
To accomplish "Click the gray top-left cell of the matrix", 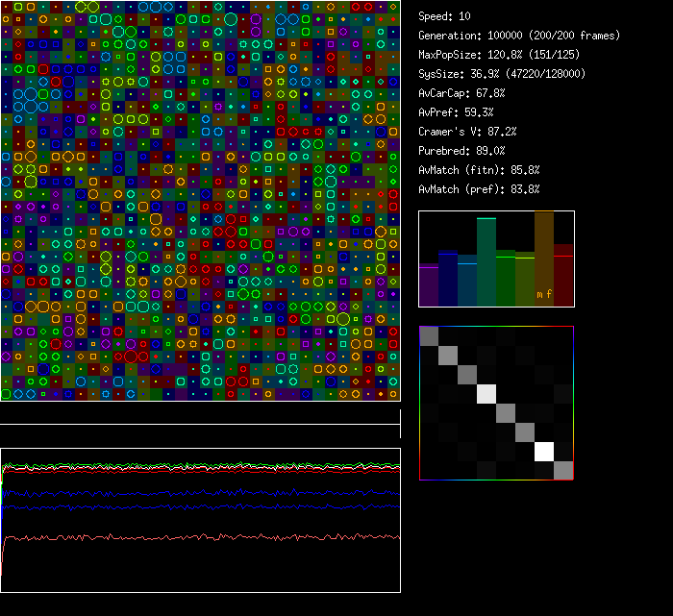I will click(430, 335).
